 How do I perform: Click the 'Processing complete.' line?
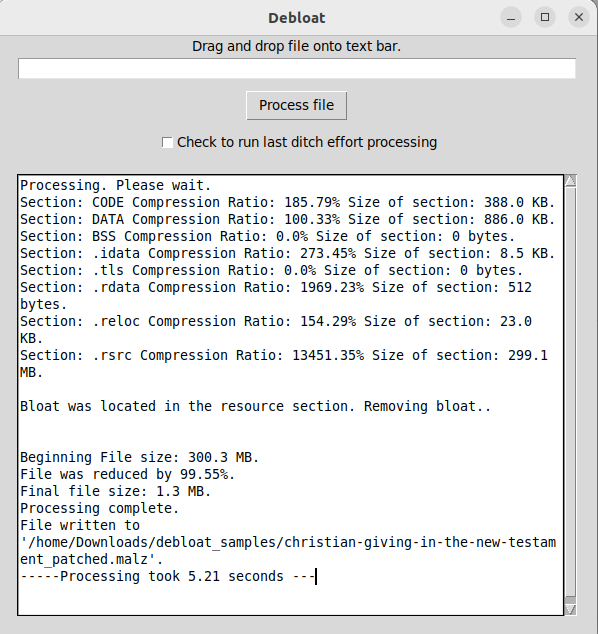point(99,508)
